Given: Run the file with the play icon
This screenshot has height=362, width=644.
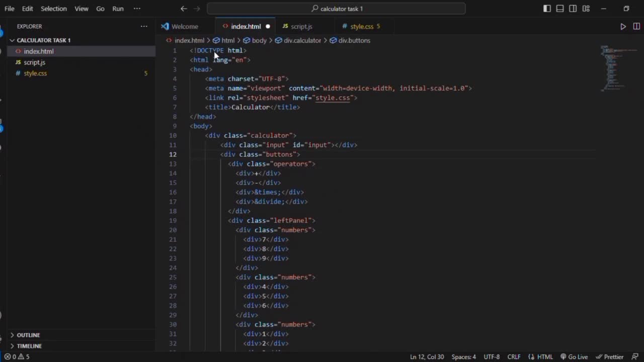Looking at the screenshot, I should point(623,27).
